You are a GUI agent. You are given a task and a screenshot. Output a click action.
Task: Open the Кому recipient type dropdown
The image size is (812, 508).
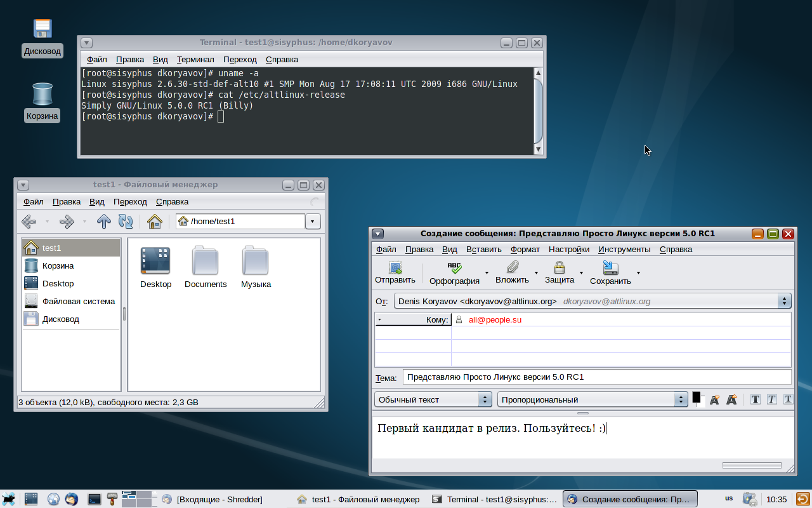click(413, 319)
